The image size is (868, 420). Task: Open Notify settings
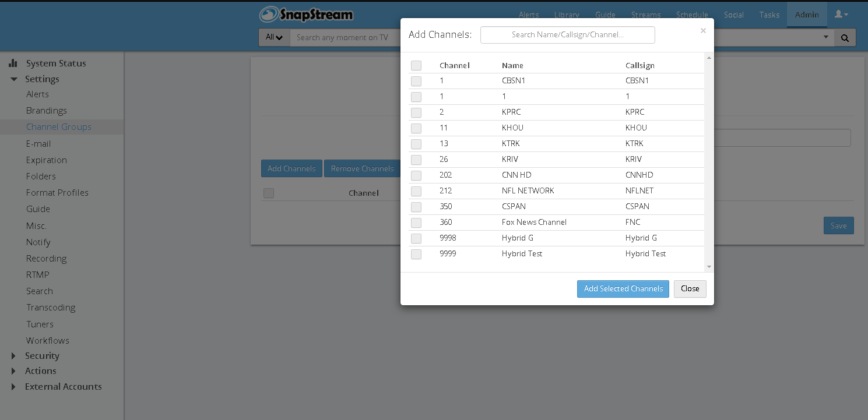tap(38, 242)
